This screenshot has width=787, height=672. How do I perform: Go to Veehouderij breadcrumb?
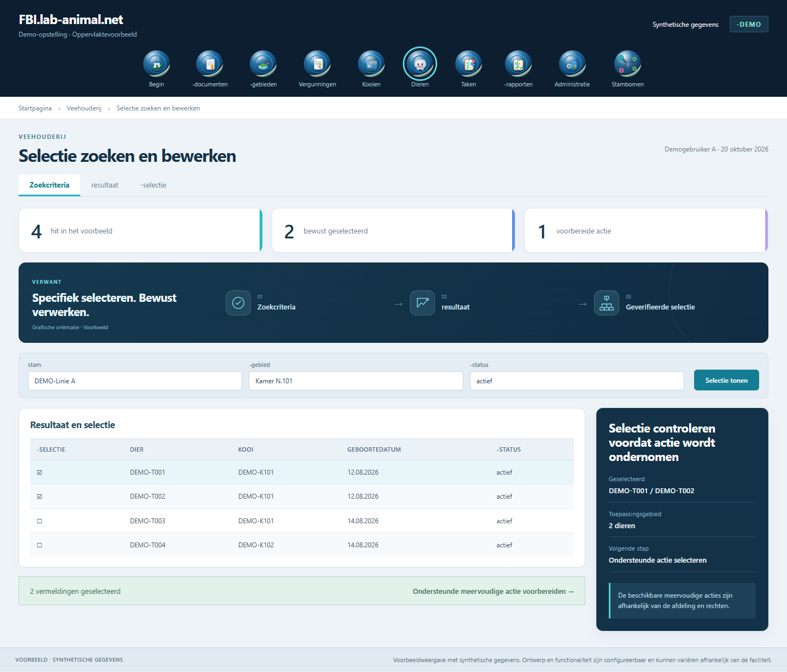[x=84, y=108]
